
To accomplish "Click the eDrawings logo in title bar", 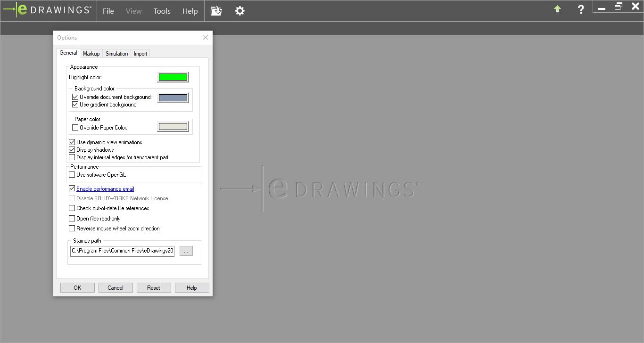I will 48,10.
